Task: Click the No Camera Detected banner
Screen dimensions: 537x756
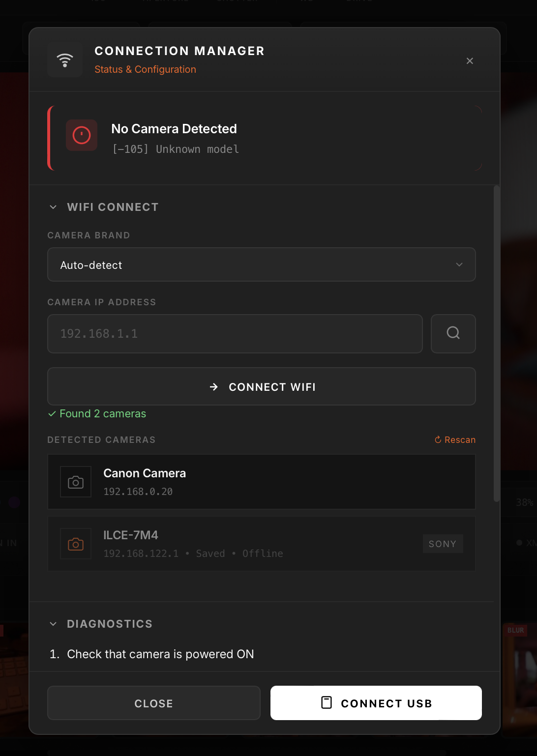Action: click(x=265, y=138)
